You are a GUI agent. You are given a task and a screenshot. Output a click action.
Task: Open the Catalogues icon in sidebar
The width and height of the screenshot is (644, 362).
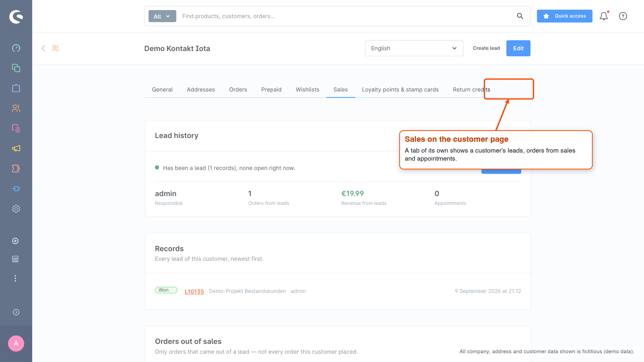tap(16, 68)
